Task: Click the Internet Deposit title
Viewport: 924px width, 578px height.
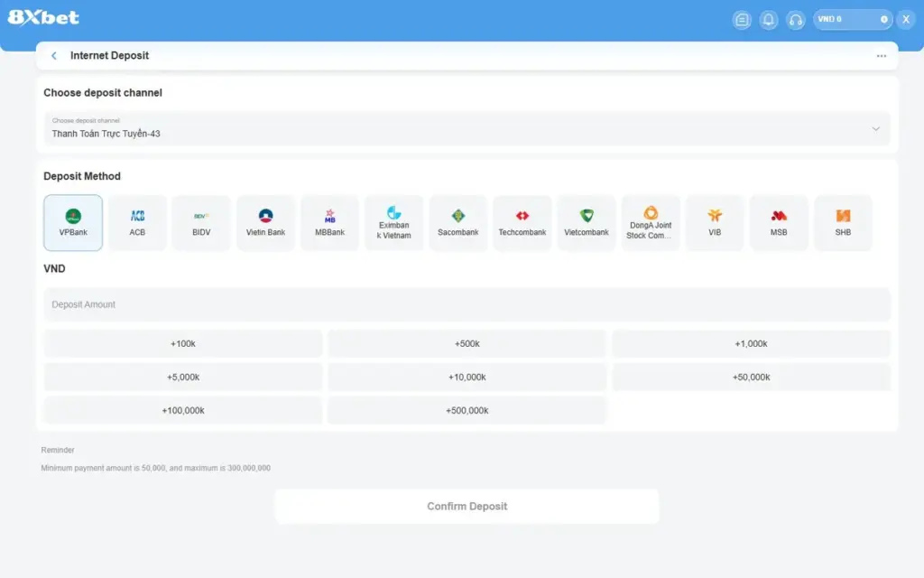Action: (109, 55)
